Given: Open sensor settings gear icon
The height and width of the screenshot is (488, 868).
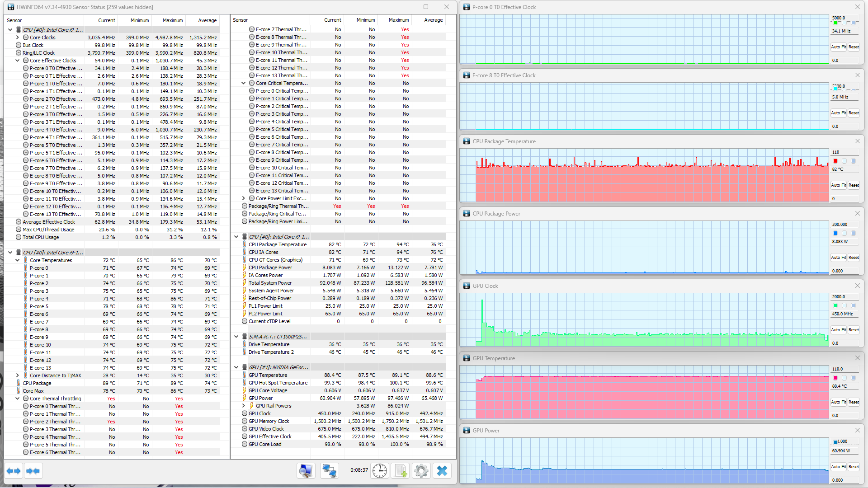Looking at the screenshot, I should (421, 471).
